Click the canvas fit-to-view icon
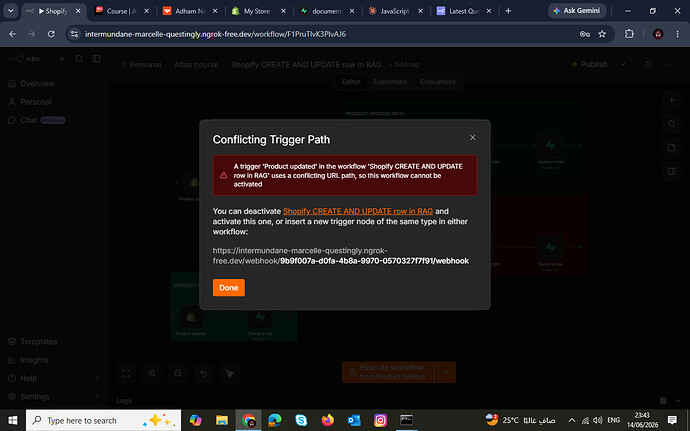 [x=126, y=373]
